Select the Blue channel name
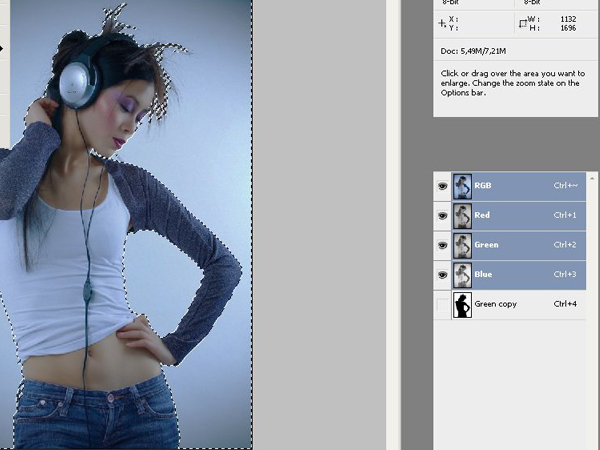 click(x=483, y=274)
